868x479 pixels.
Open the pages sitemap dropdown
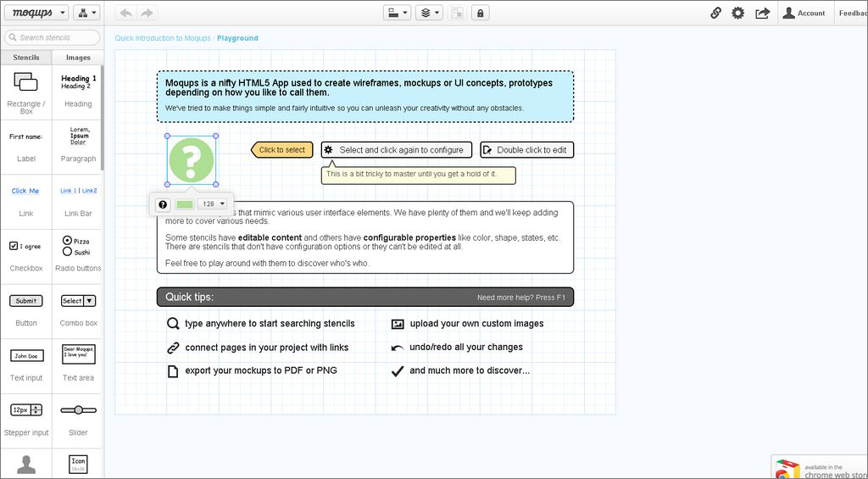click(x=86, y=13)
